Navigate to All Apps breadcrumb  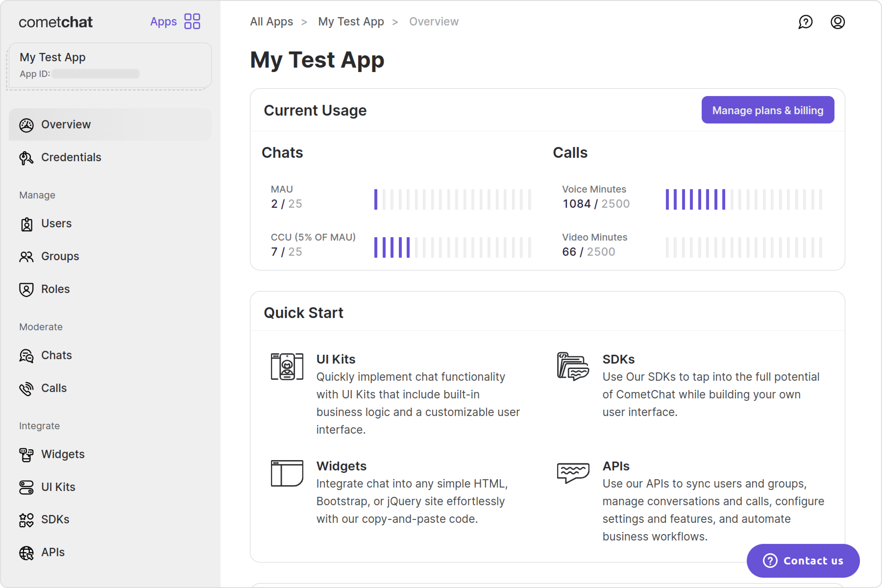[x=271, y=22]
